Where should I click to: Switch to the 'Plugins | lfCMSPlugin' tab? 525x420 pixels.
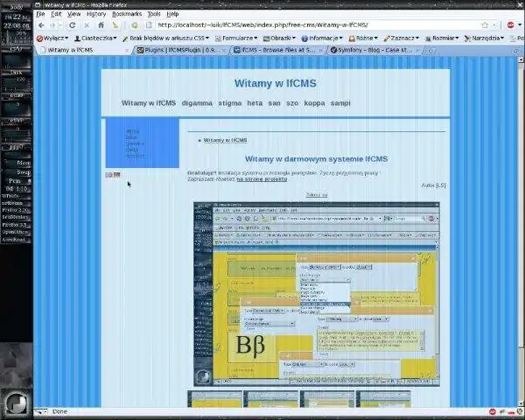(183, 50)
